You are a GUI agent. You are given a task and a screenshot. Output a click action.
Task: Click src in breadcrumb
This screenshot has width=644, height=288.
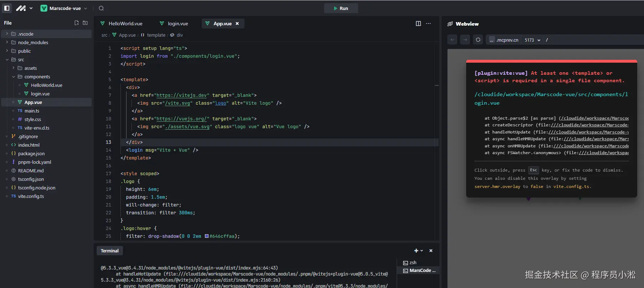click(x=104, y=35)
